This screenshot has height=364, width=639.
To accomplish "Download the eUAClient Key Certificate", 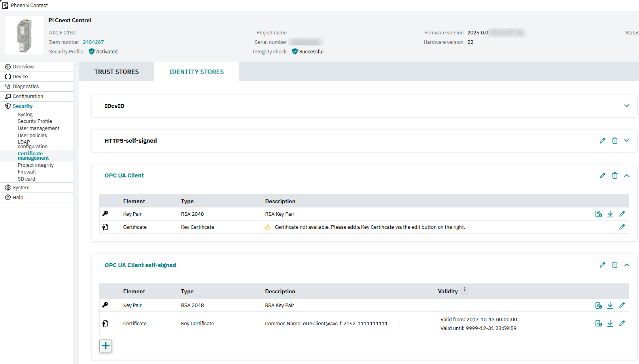I will (x=610, y=323).
